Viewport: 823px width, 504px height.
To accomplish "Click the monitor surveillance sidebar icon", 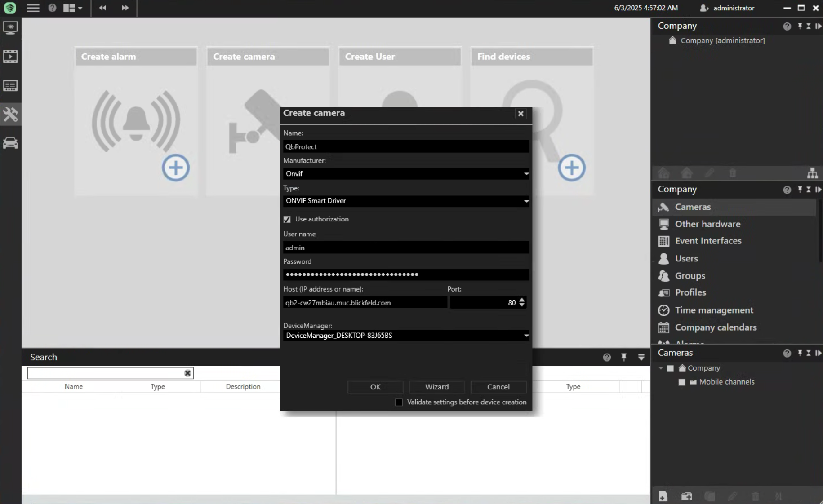I will (x=10, y=28).
